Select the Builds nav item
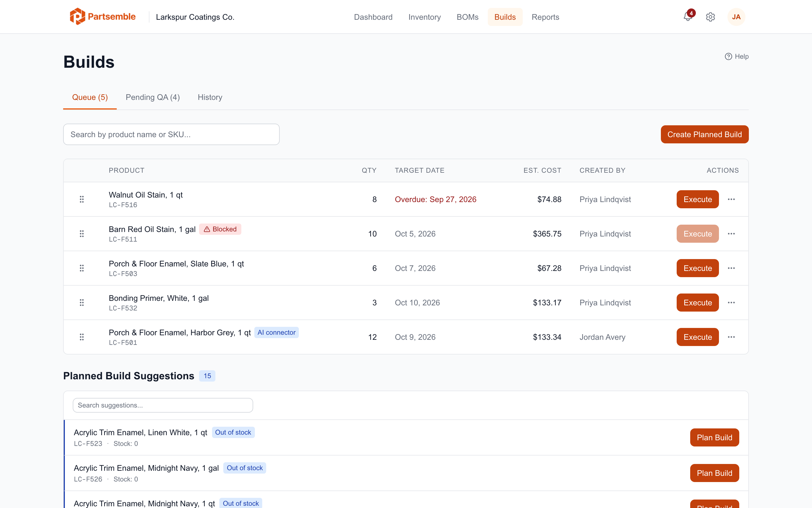The height and width of the screenshot is (508, 812). 505,17
